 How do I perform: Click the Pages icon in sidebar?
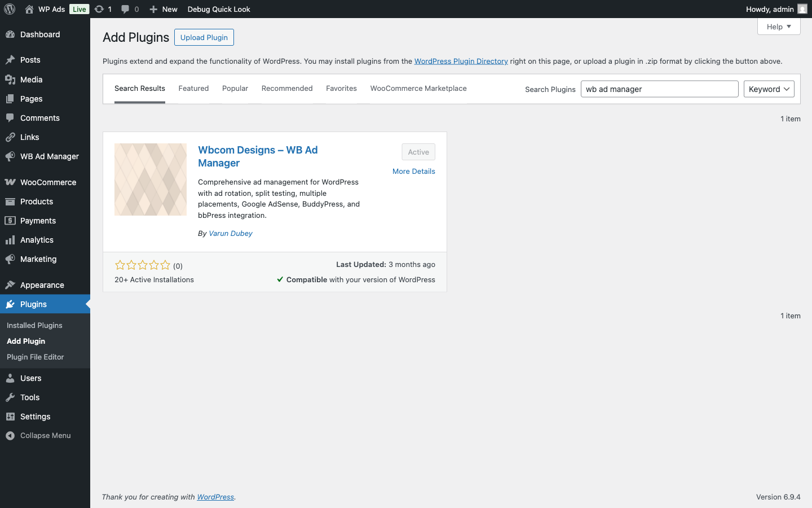pos(10,99)
